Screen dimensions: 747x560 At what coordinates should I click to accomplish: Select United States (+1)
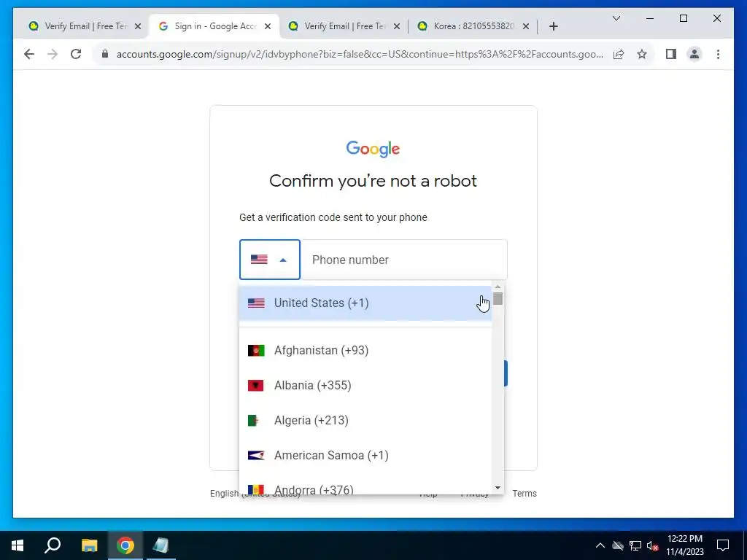coord(365,303)
